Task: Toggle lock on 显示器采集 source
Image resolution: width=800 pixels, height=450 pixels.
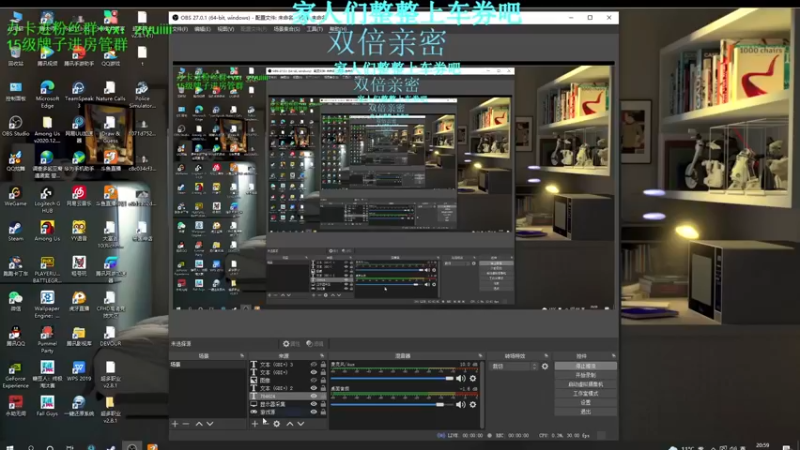Action: pyautogui.click(x=323, y=404)
